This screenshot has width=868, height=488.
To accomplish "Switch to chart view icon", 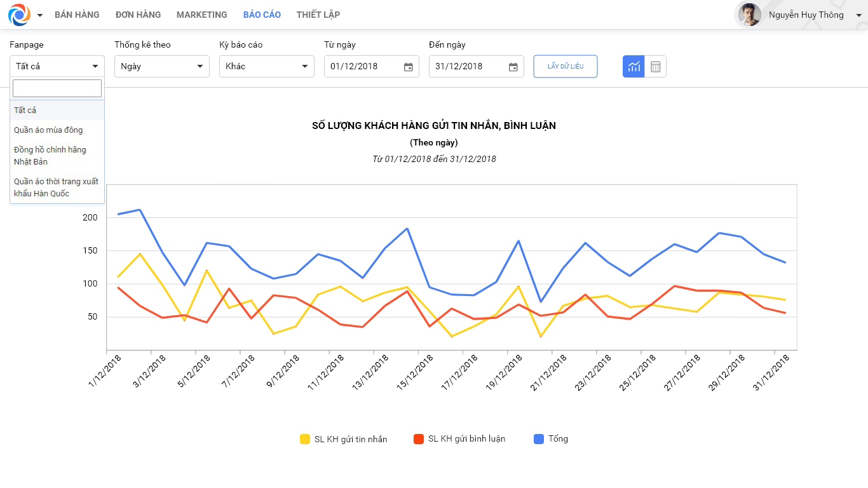I will pos(634,67).
